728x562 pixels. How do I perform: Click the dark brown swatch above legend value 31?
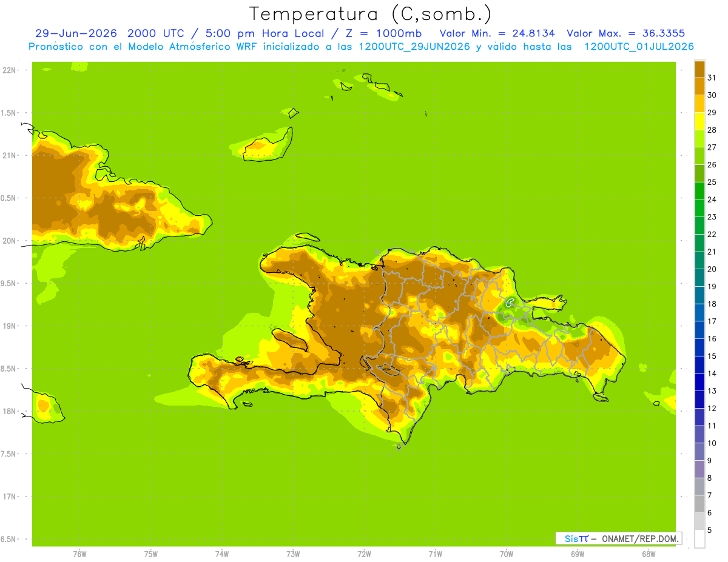[699, 69]
